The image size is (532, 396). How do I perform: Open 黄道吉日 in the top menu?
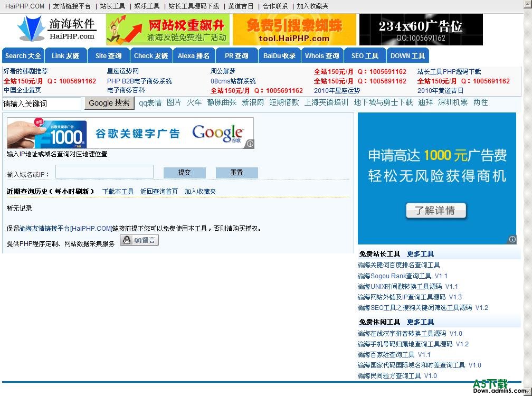pyautogui.click(x=241, y=6)
